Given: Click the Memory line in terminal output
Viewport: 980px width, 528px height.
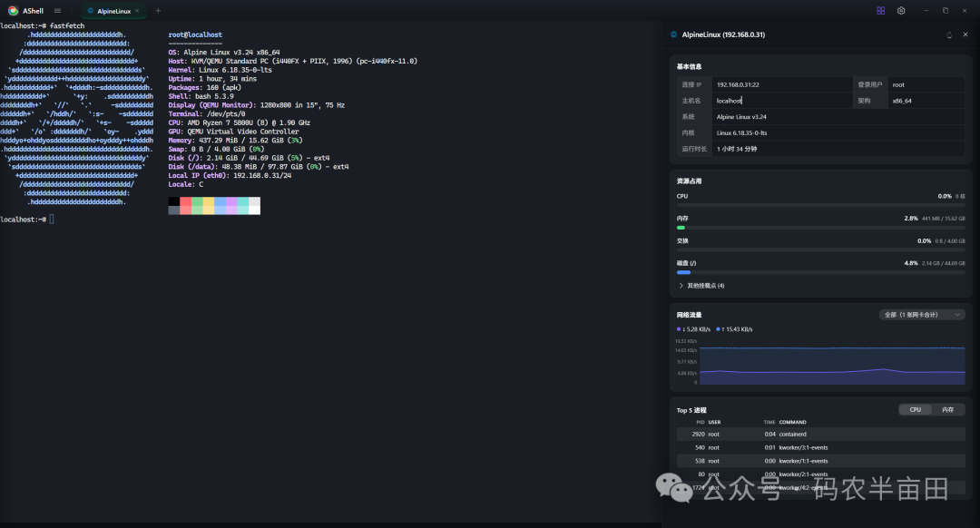Looking at the screenshot, I should click(236, 141).
